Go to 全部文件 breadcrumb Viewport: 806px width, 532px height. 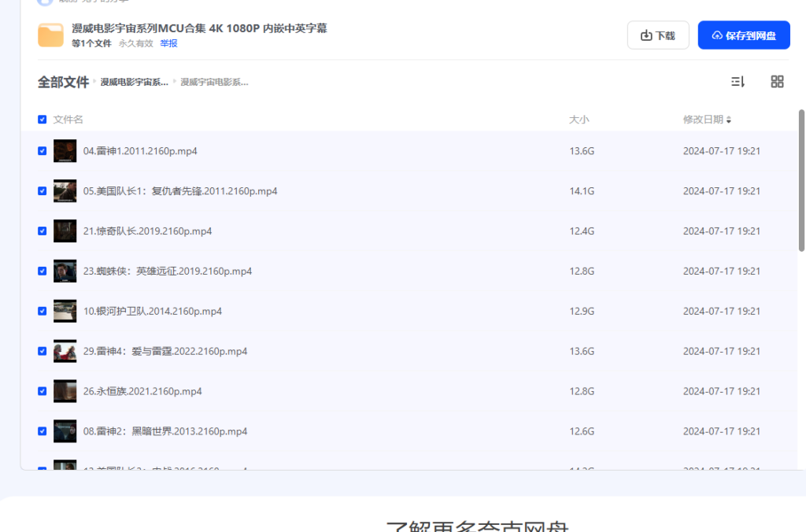pos(63,83)
